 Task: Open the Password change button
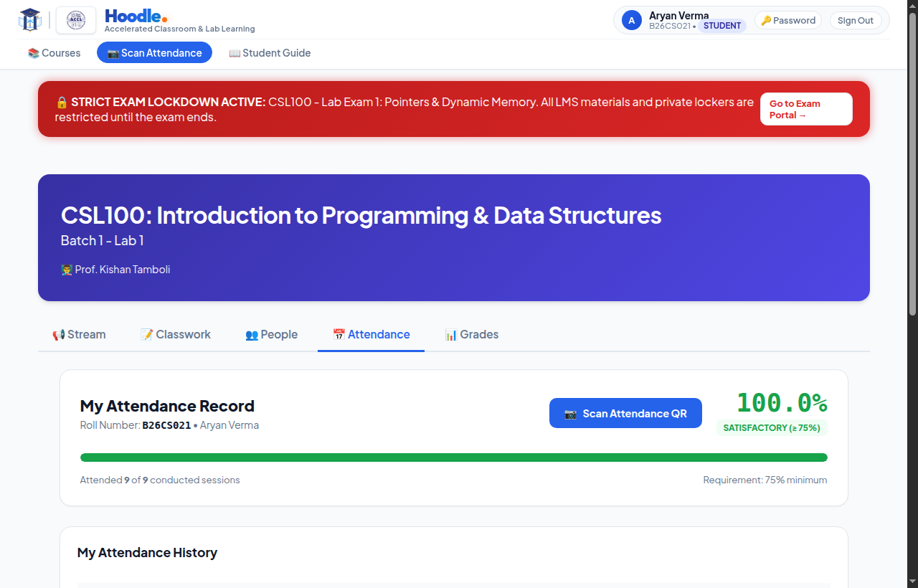pos(788,20)
